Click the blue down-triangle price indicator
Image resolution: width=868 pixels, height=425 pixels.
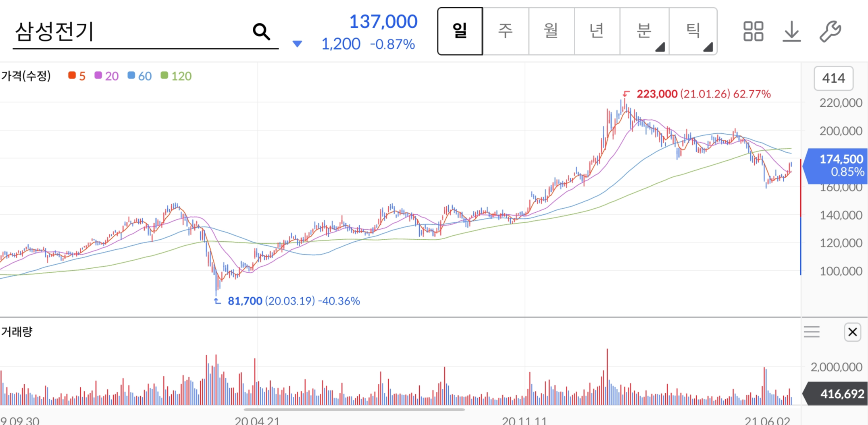(297, 44)
